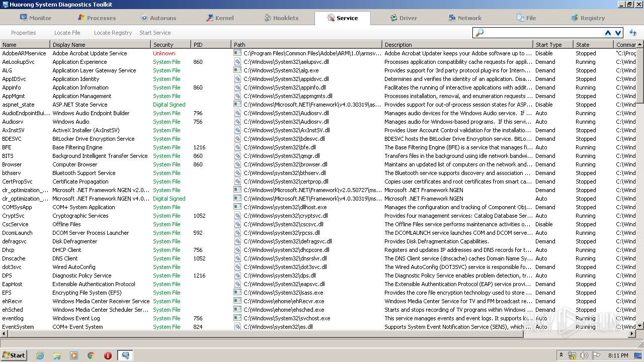Click the defragsvc.dll file icon

(237, 241)
